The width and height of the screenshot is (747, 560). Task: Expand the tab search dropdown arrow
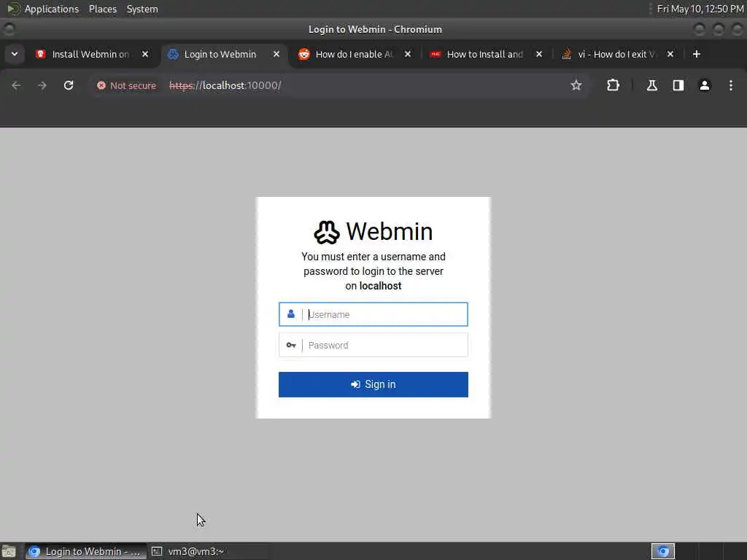coord(15,54)
